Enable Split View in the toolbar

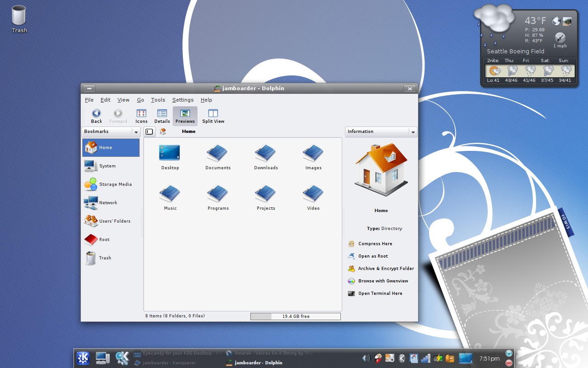point(213,116)
